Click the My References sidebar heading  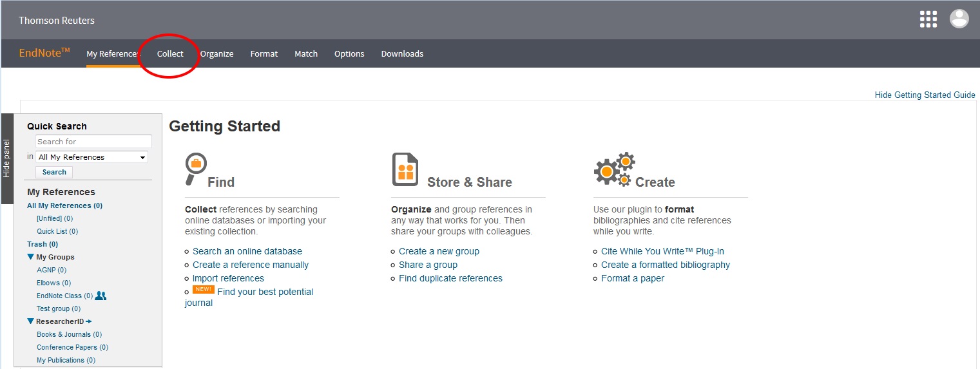pyautogui.click(x=61, y=192)
